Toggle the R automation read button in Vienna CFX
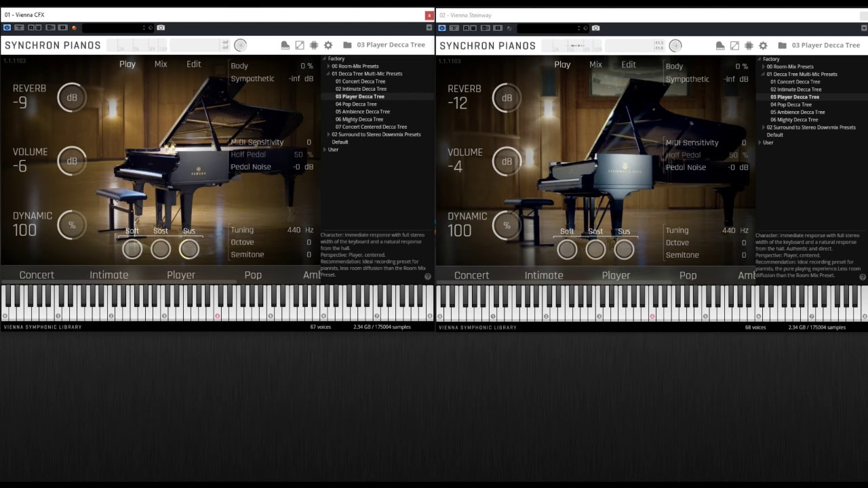This screenshot has height=488, width=868. [31, 28]
